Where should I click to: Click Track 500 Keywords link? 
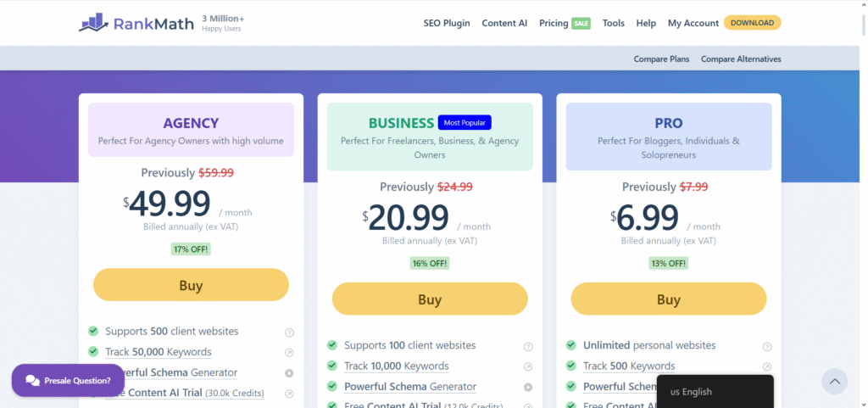pos(629,366)
